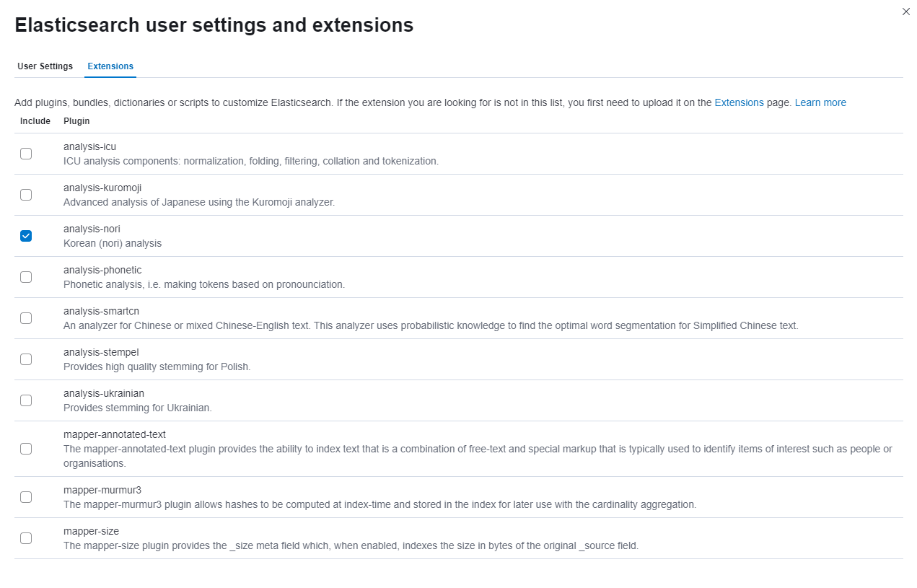
Task: Click the Include column header
Action: point(35,121)
